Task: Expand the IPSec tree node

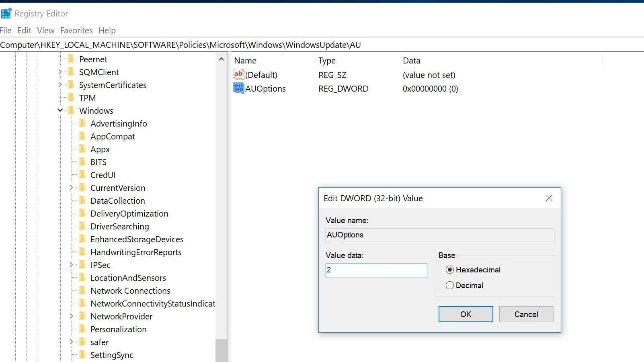Action: point(71,265)
